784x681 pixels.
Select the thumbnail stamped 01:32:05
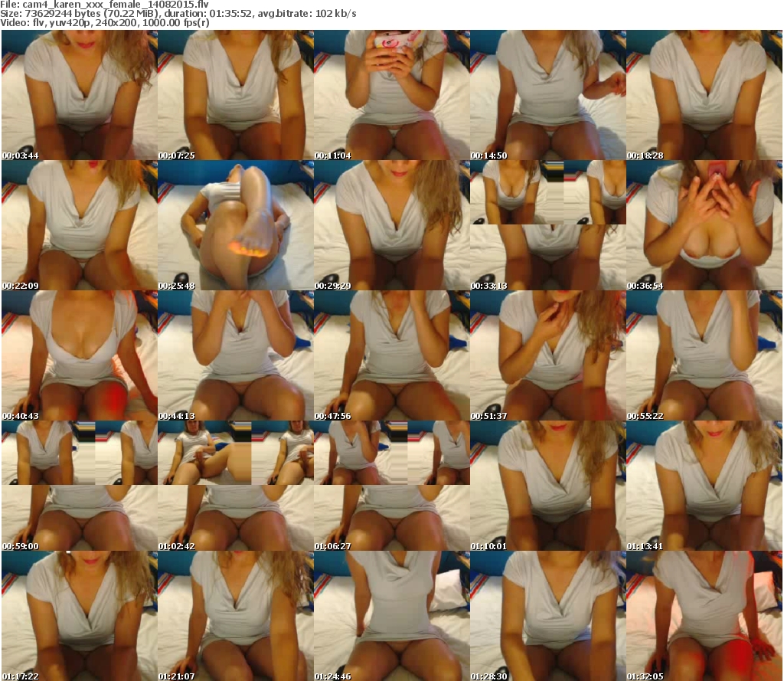tap(704, 616)
